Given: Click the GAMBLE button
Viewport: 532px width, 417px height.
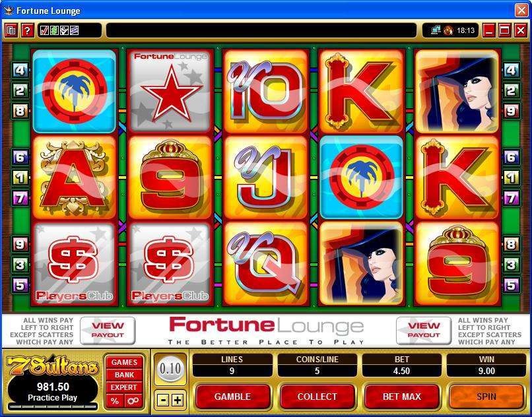Looking at the screenshot, I should click(x=233, y=397).
